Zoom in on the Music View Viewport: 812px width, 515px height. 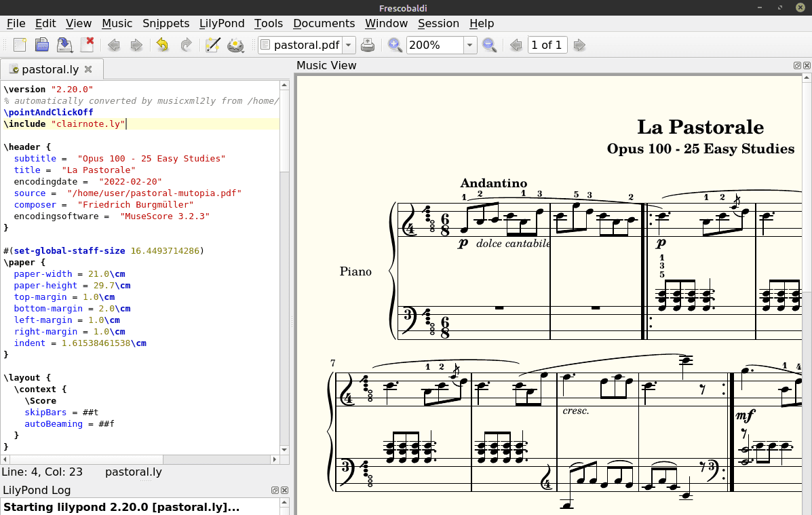[395, 45]
